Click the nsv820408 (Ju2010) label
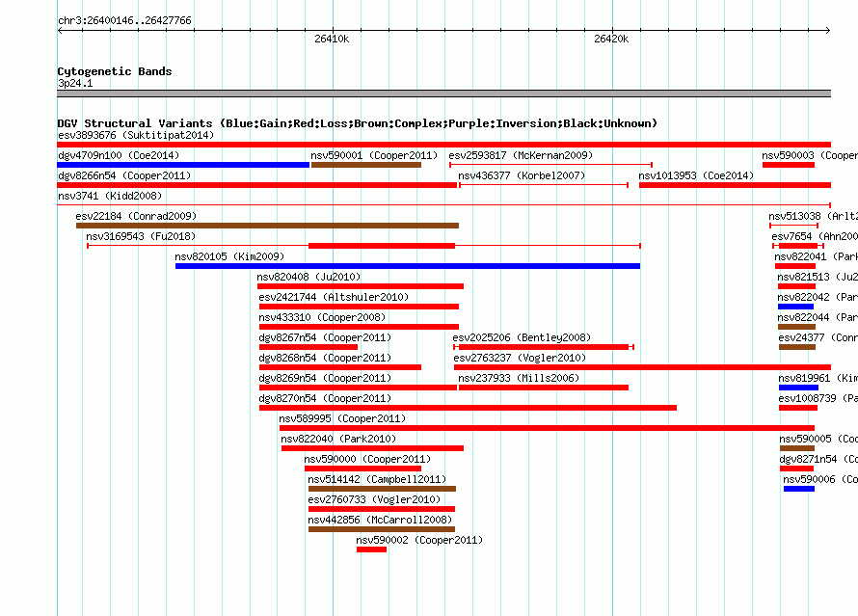The width and height of the screenshot is (858, 616). (308, 277)
